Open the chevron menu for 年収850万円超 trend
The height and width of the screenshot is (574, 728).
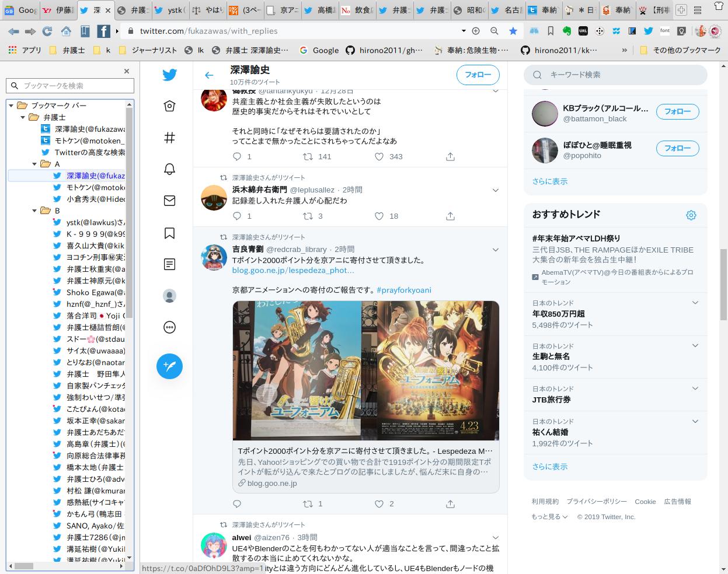tap(695, 303)
